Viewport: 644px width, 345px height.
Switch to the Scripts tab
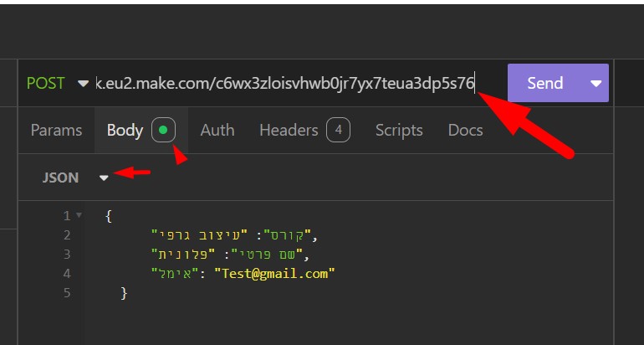coord(399,131)
